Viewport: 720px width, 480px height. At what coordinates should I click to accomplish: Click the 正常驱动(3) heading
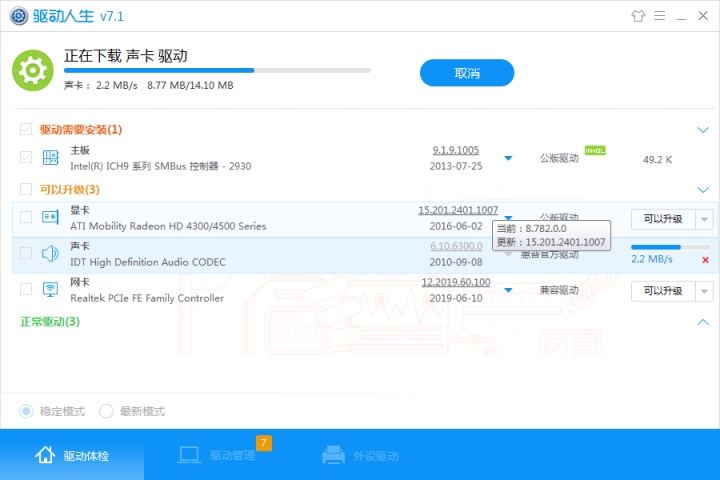coord(50,322)
